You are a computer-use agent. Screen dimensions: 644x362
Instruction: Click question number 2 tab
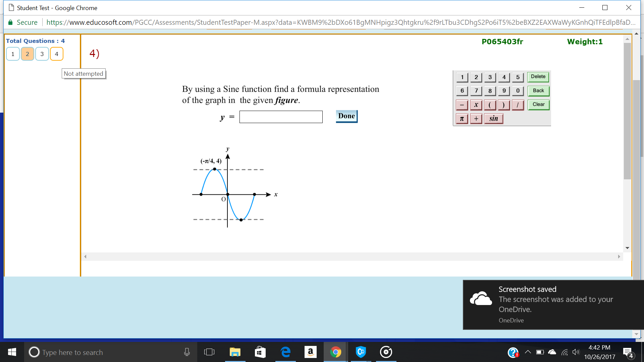click(x=27, y=54)
